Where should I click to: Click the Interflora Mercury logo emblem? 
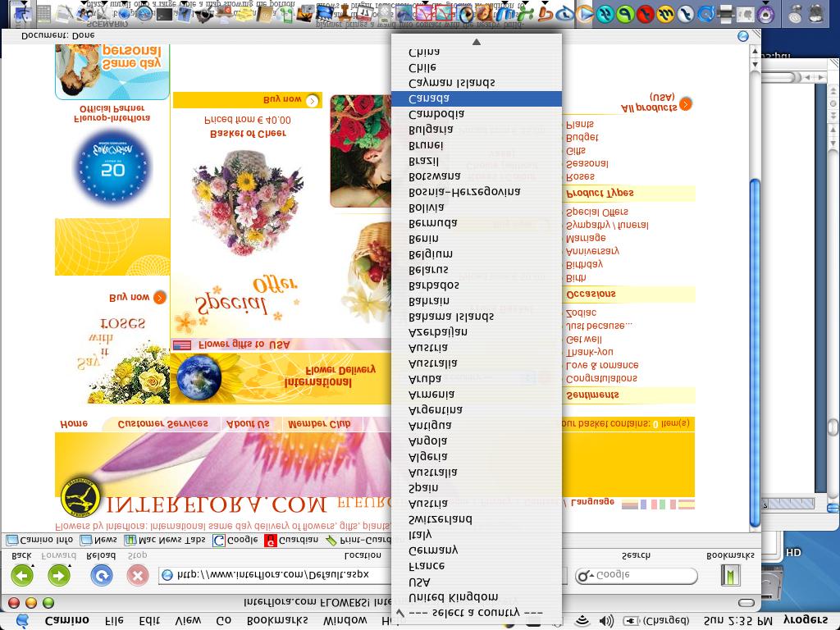(80, 495)
